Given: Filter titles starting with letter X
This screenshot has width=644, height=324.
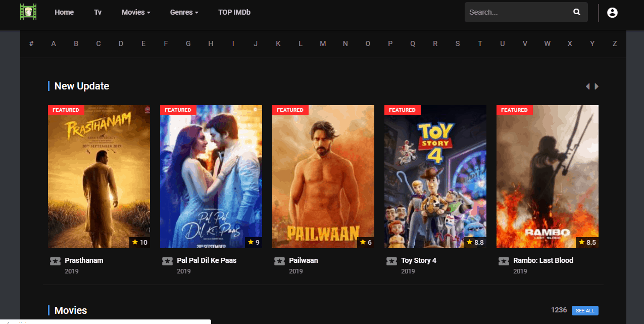Looking at the screenshot, I should pos(570,43).
